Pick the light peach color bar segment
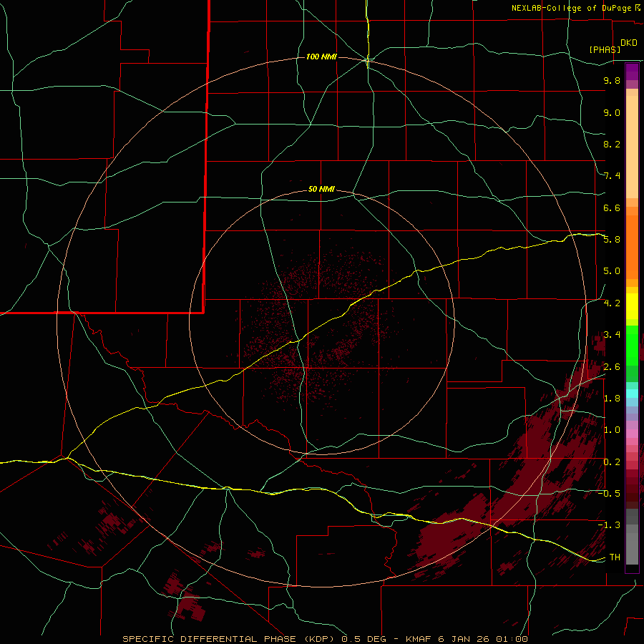 [632, 147]
